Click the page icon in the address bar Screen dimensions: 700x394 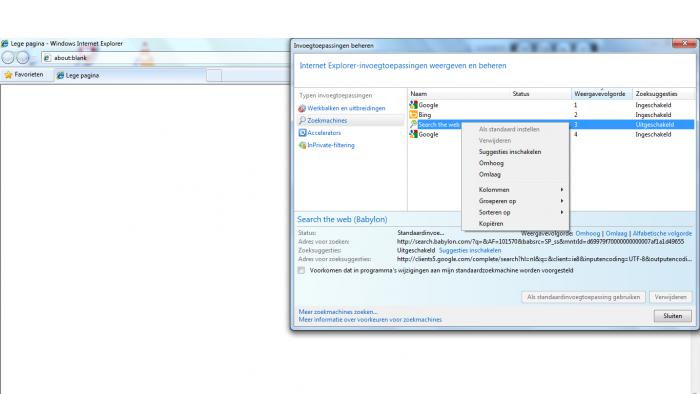[47, 58]
